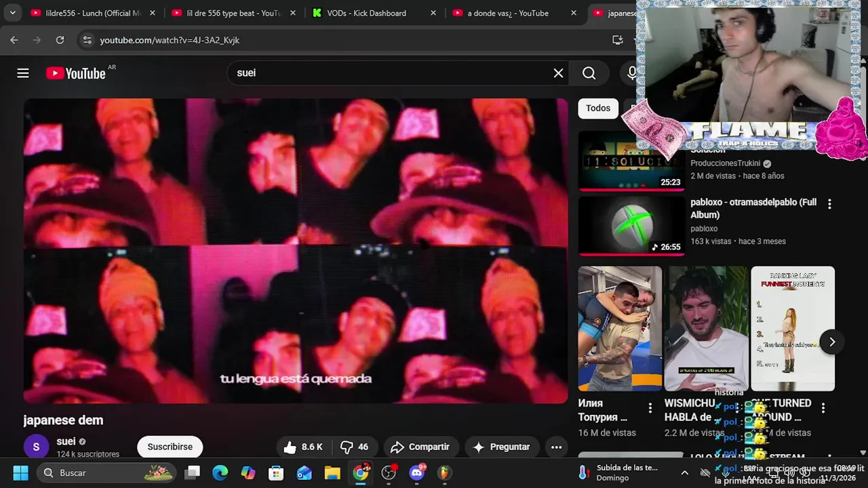Open OBS Studio from the taskbar
Image resolution: width=868 pixels, height=488 pixels.
click(x=389, y=472)
